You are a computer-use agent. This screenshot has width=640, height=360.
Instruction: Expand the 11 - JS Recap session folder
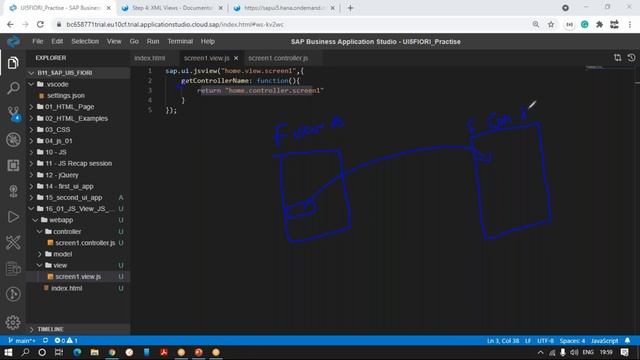point(31,163)
